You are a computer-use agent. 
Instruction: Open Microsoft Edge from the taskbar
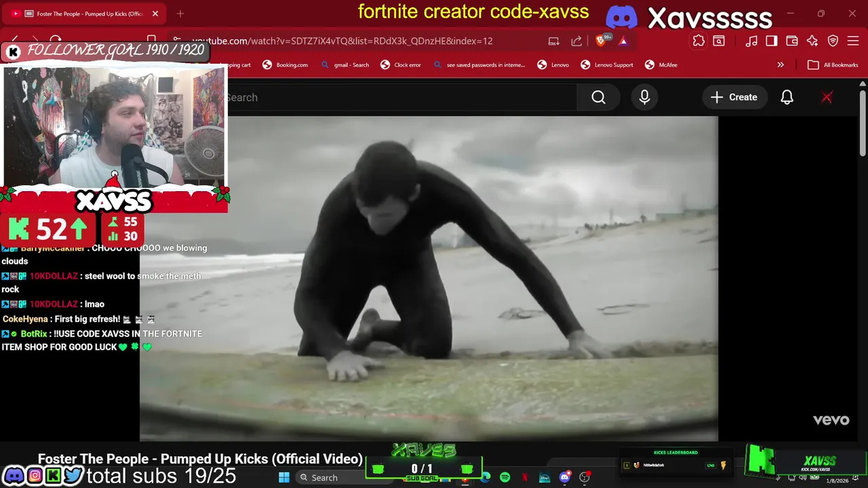pos(486,478)
